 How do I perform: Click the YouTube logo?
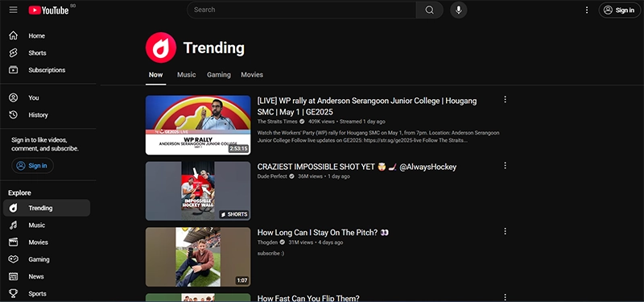tap(49, 10)
